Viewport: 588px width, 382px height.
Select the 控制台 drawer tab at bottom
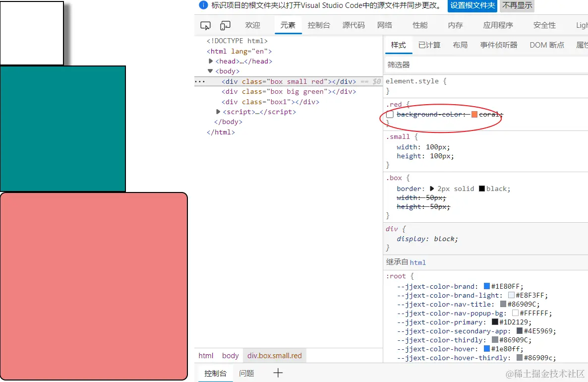(215, 374)
